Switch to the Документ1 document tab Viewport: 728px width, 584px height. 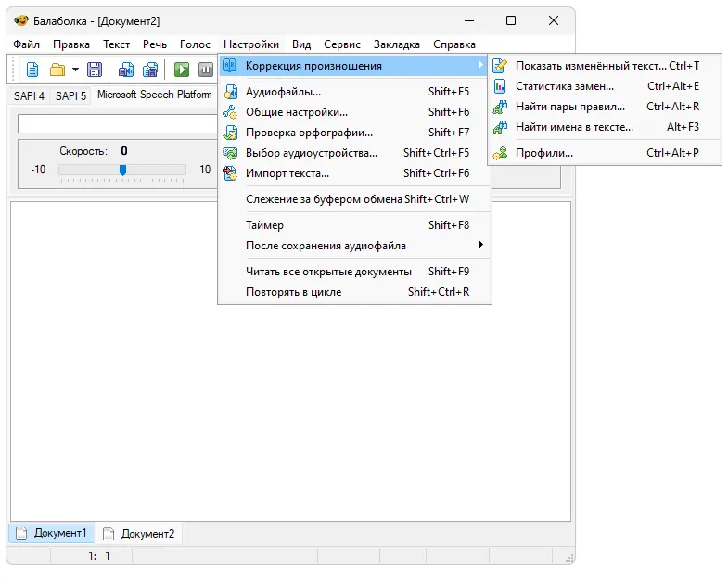point(51,533)
